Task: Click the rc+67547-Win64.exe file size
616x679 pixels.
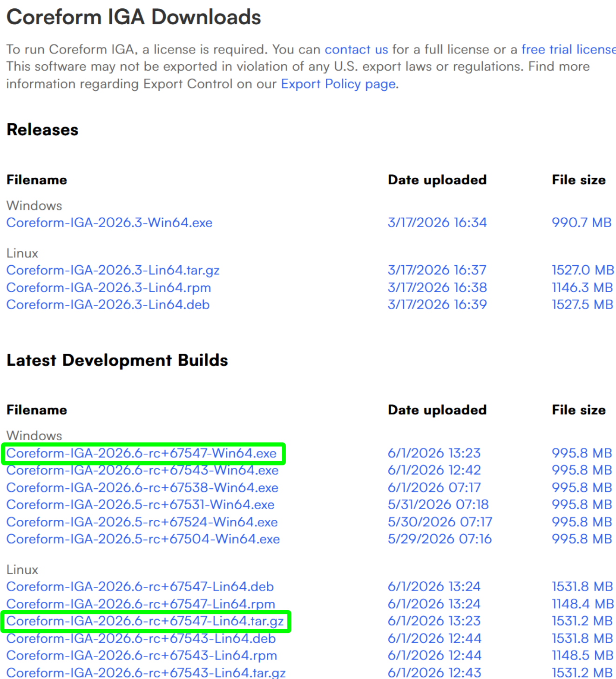Action: point(582,453)
